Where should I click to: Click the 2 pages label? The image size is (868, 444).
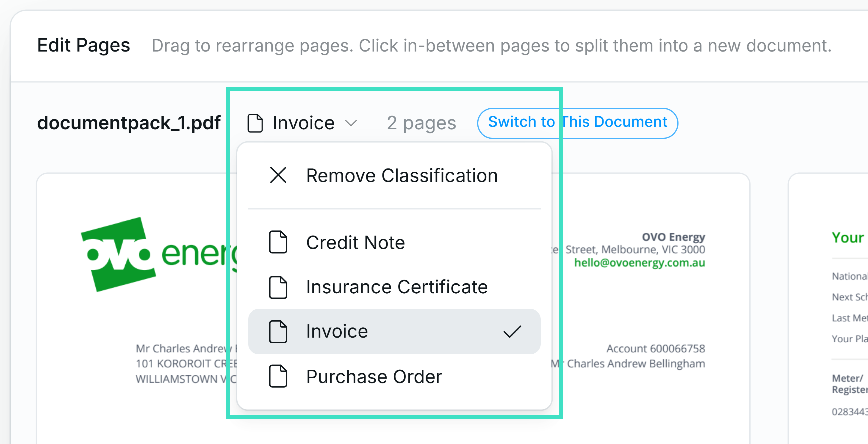coord(421,123)
